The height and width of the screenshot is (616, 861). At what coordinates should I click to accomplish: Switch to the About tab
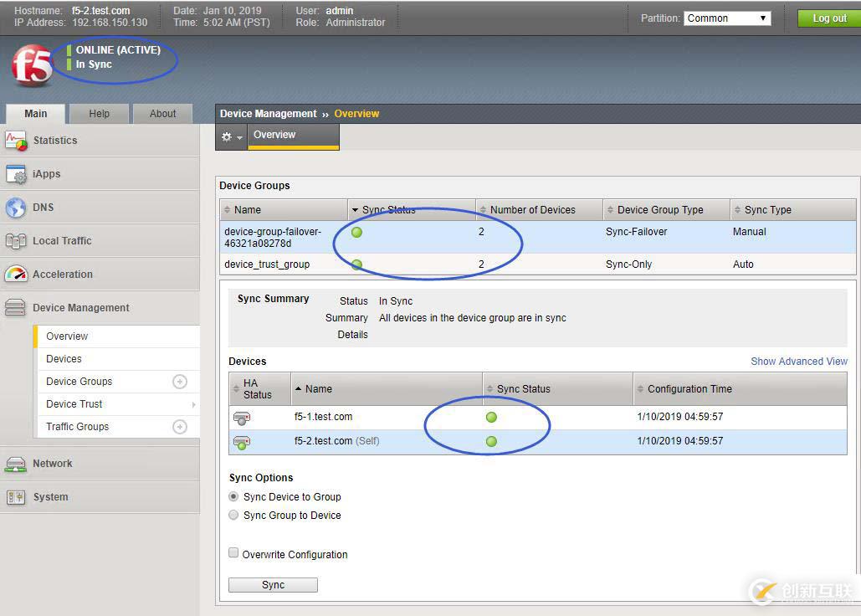click(x=162, y=114)
